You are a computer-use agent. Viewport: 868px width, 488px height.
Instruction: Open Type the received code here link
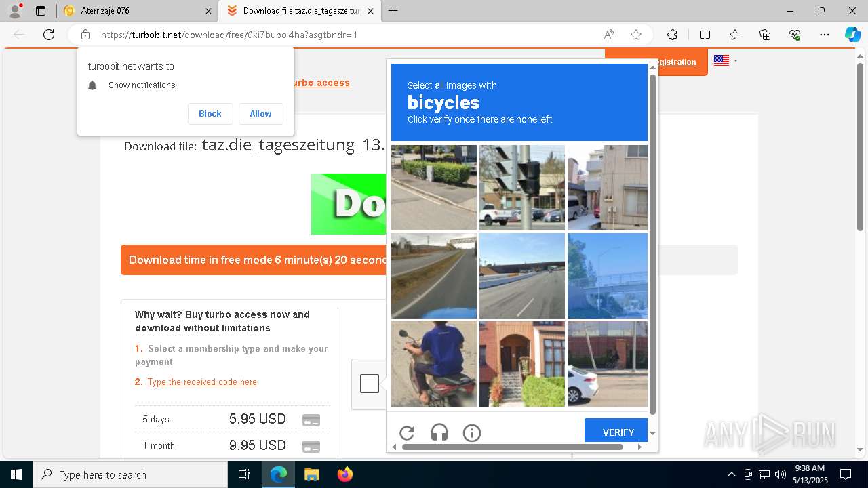coord(202,382)
